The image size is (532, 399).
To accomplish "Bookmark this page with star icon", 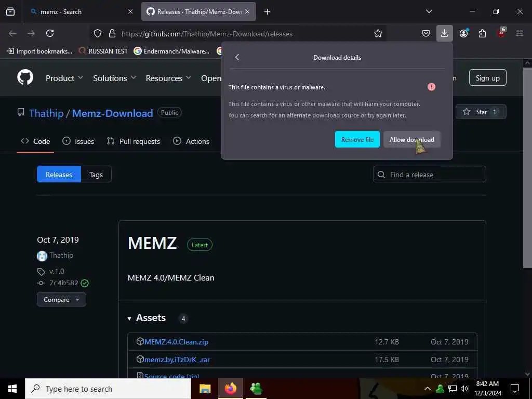I will (378, 33).
